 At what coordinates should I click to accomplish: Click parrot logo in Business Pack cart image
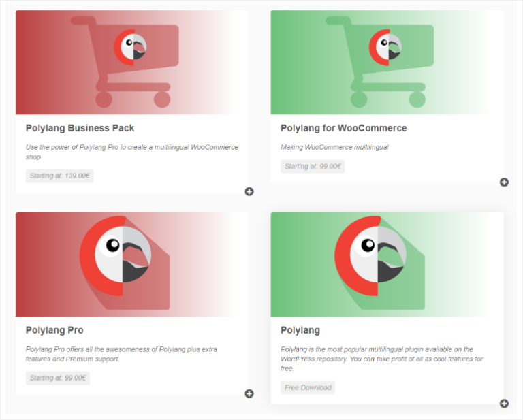[130, 48]
